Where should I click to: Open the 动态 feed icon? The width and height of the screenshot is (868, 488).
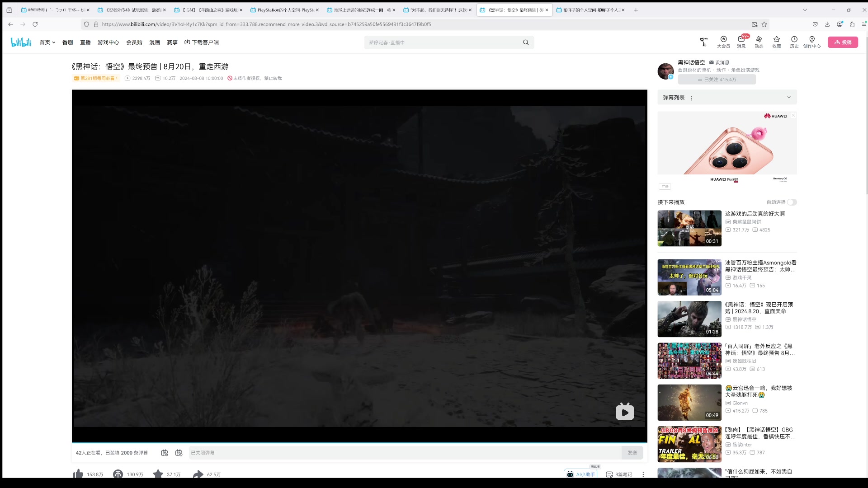759,42
